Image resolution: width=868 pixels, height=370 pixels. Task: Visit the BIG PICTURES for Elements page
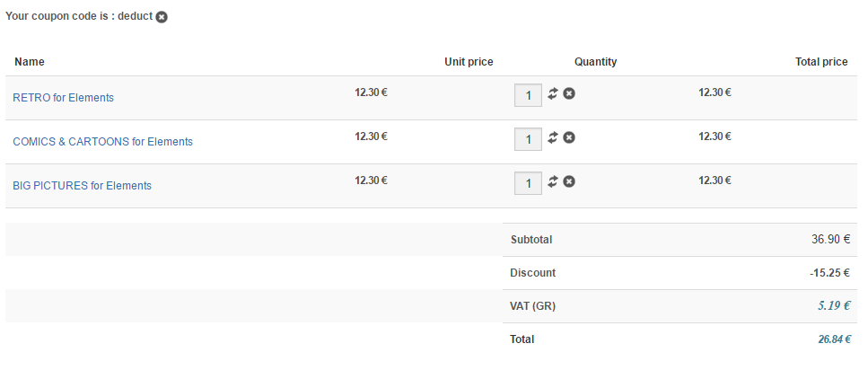coord(82,186)
